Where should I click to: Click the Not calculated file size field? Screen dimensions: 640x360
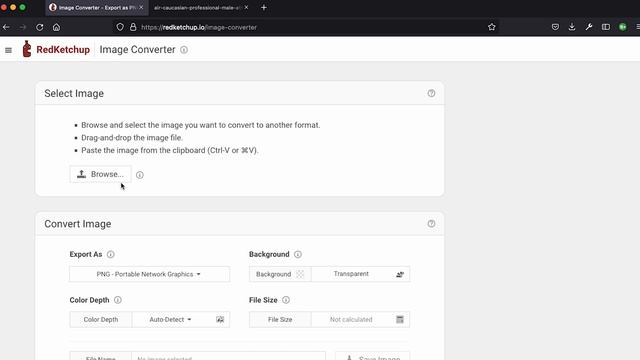point(351,320)
